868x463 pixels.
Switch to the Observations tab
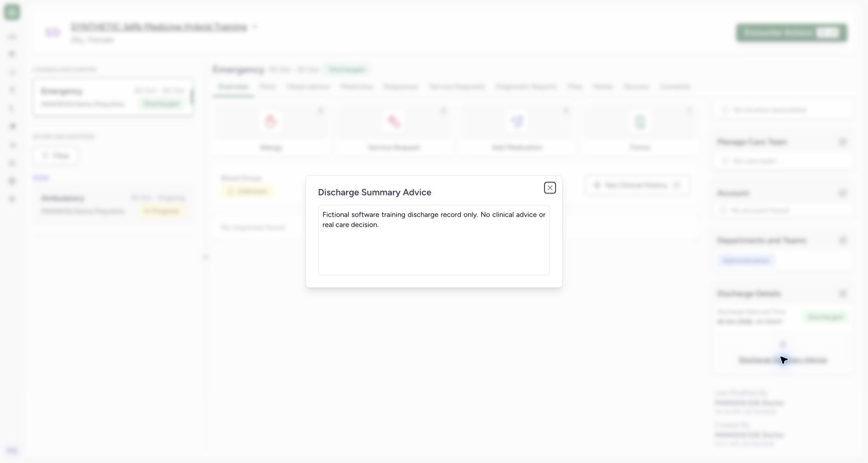pos(308,86)
